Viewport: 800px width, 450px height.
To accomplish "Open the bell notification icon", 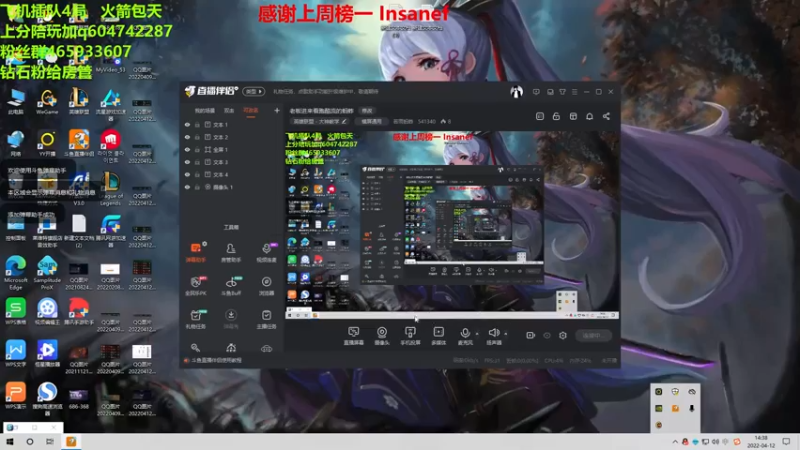I will (x=589, y=116).
